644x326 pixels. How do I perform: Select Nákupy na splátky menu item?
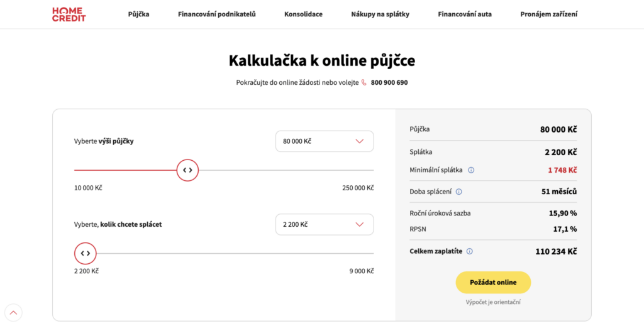pos(380,14)
